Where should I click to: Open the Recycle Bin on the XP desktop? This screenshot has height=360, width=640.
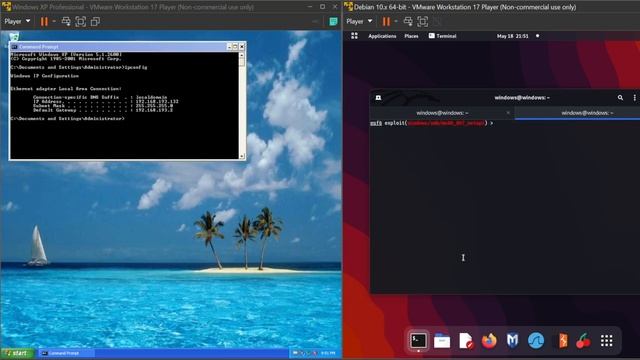(13, 36)
